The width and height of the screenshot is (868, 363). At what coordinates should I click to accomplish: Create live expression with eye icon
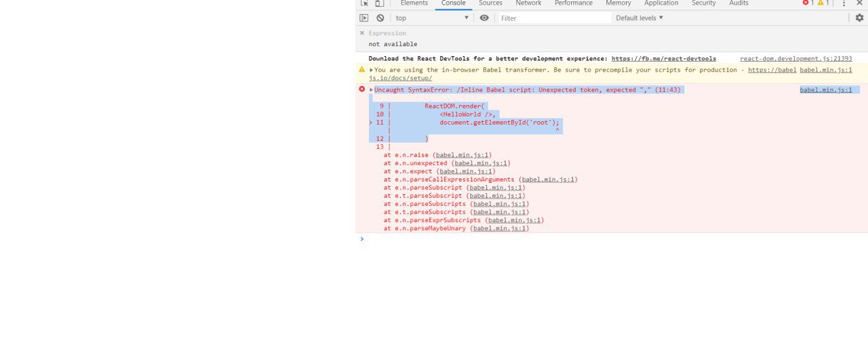click(484, 18)
